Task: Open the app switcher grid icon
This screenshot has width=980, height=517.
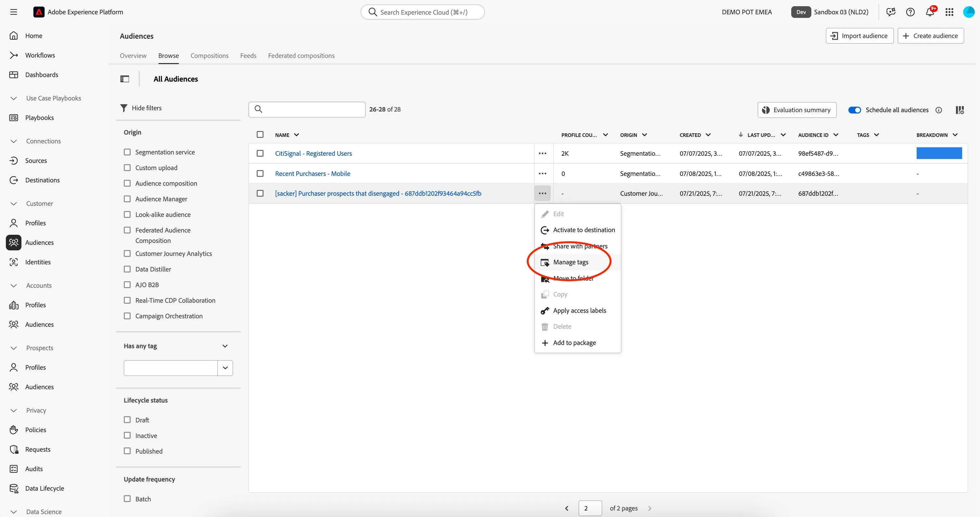Action: [949, 12]
